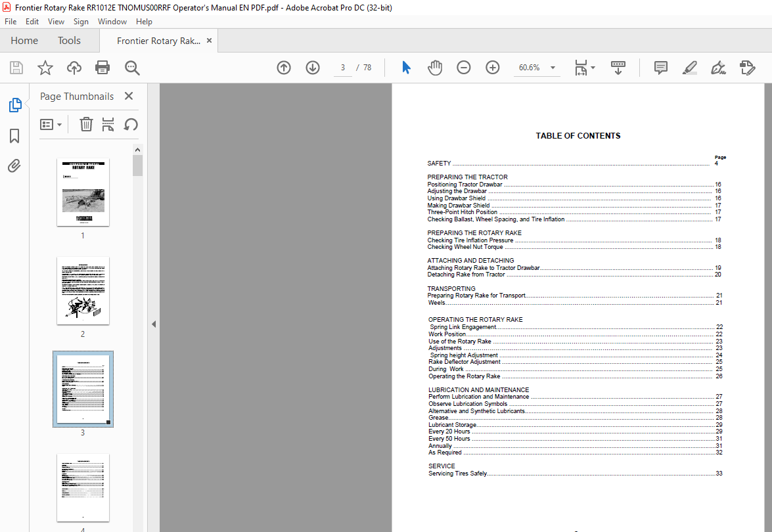Click the Edit PDF stamp icon
772x532 pixels.
[748, 68]
